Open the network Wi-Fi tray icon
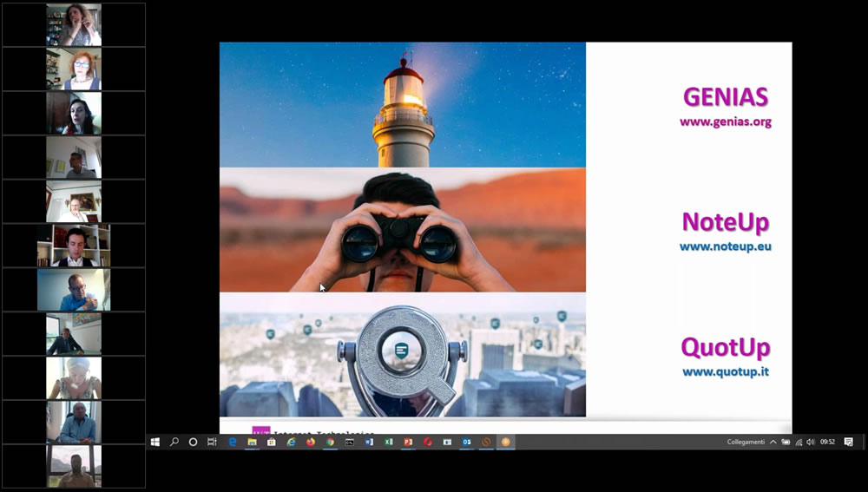 [799, 442]
